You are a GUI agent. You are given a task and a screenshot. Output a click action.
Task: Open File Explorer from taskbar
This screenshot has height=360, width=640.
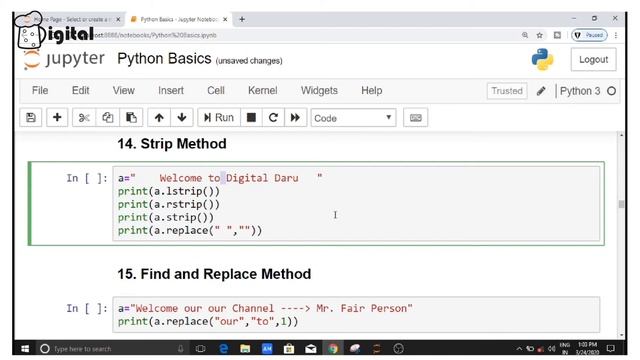tap(245, 349)
